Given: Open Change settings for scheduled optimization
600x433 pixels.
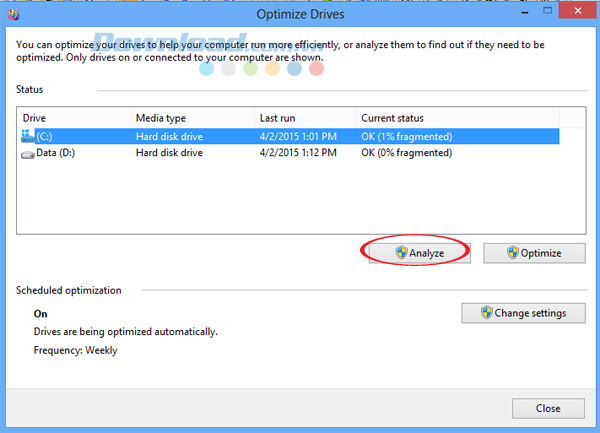Looking at the screenshot, I should point(523,313).
